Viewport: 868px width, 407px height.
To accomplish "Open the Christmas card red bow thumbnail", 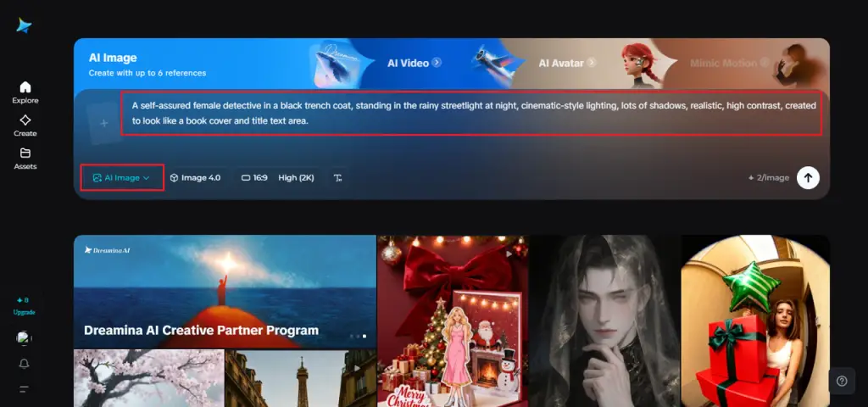I will click(453, 321).
